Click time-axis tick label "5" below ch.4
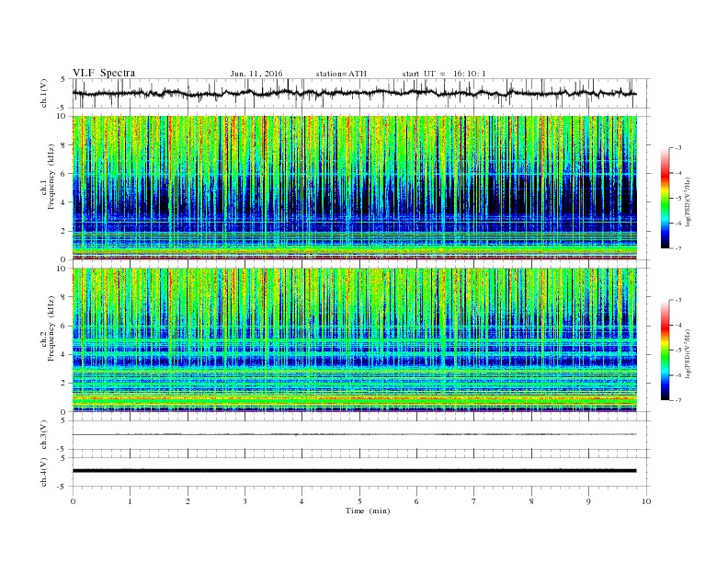 coord(359,501)
